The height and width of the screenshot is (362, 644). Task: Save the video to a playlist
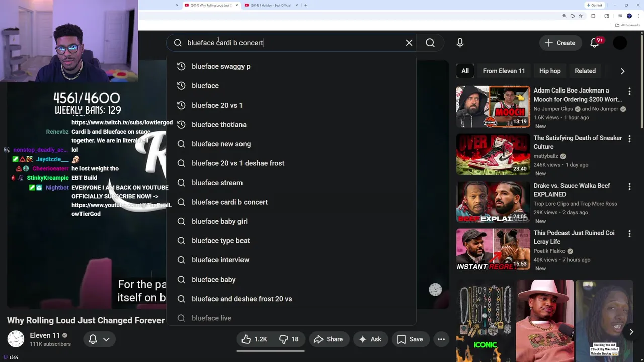tap(410, 339)
